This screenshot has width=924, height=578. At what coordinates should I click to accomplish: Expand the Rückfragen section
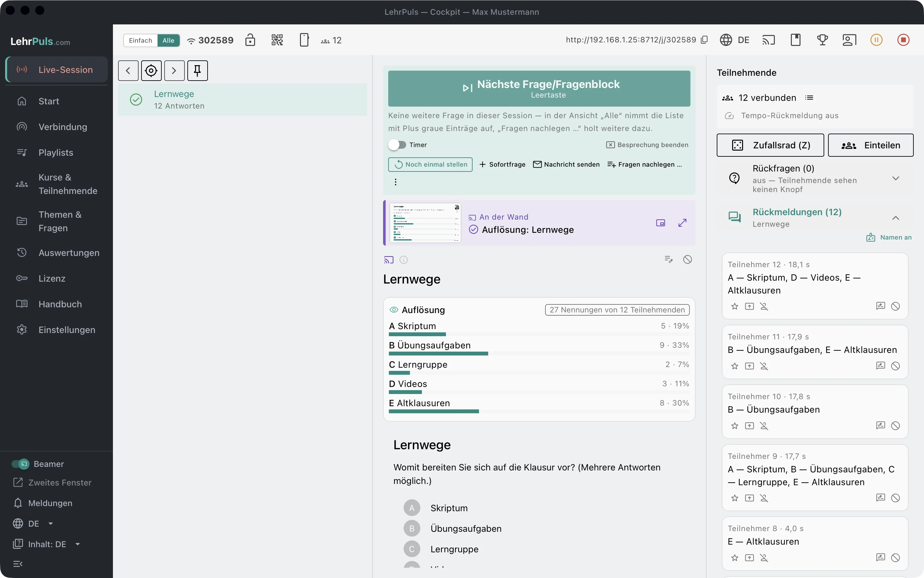896,179
